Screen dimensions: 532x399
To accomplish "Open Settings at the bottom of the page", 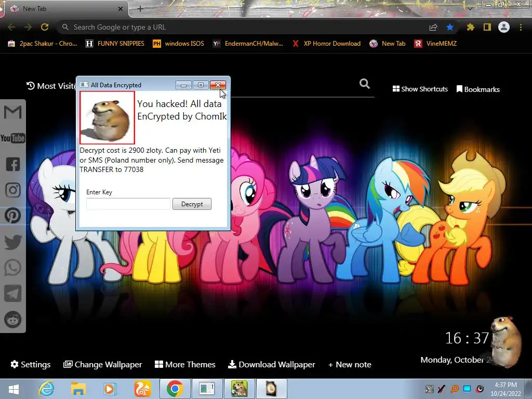I will (31, 364).
